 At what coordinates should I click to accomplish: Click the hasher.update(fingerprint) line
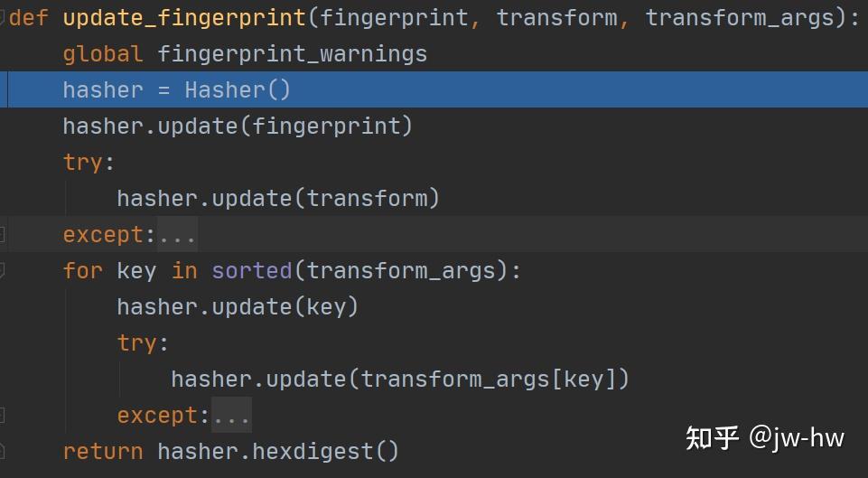click(238, 127)
